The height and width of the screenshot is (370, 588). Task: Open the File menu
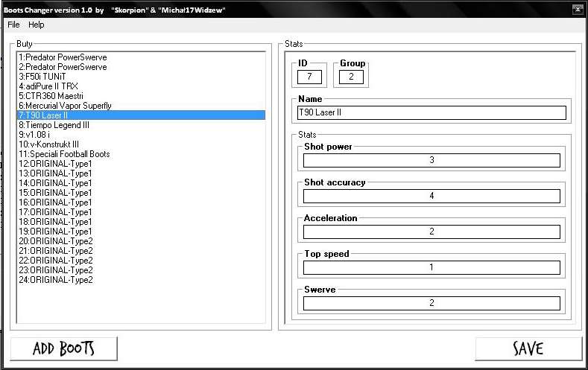pos(13,25)
